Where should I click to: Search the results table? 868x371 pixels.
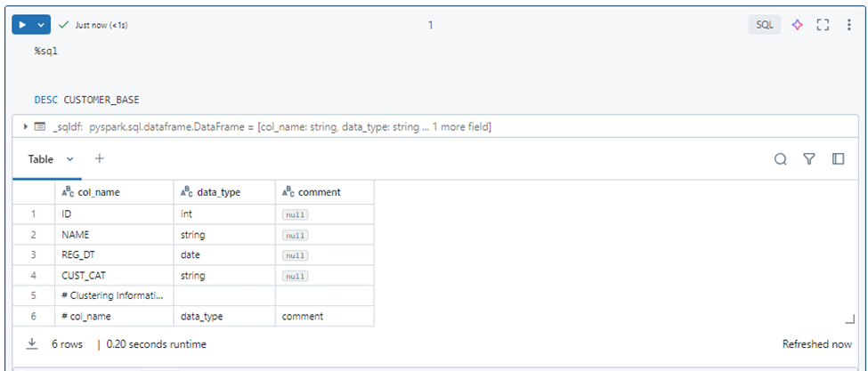[781, 159]
